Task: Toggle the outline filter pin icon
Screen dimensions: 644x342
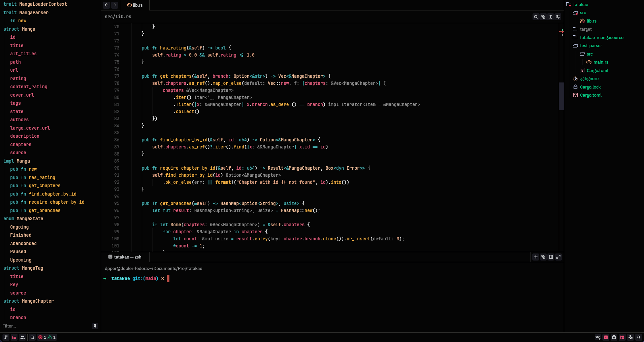Action: pos(95,326)
